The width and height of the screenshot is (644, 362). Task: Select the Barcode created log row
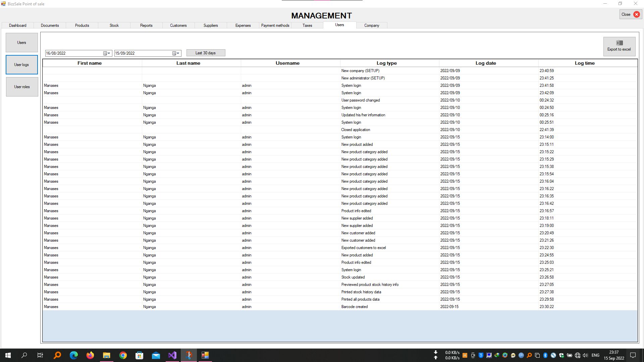click(x=355, y=307)
